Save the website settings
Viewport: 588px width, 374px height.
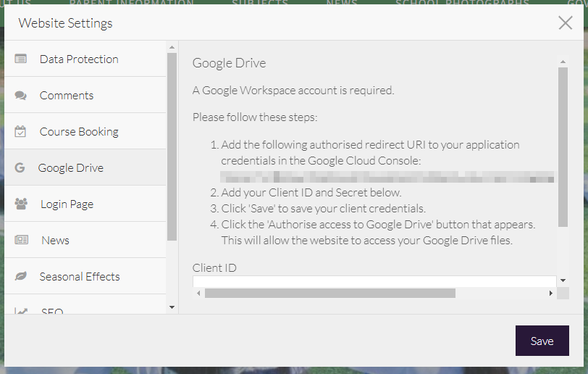[542, 341]
